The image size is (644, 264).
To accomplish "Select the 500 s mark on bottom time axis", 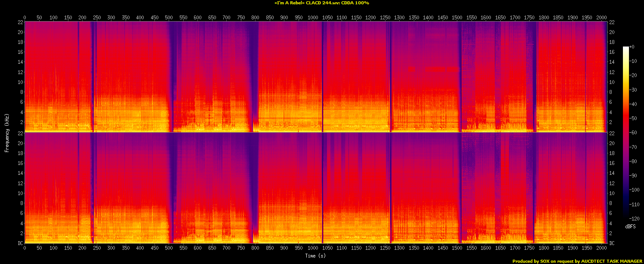I will (x=169, y=248).
